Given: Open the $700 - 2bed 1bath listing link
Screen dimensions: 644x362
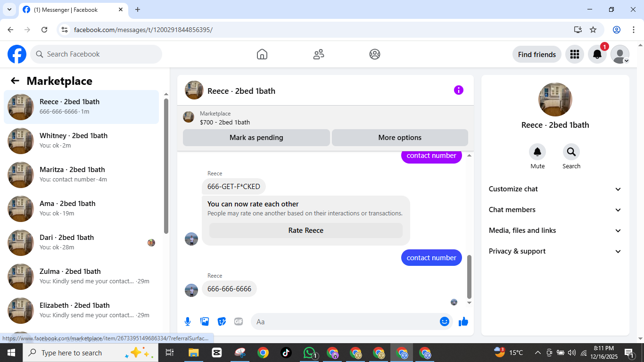Looking at the screenshot, I should (225, 122).
